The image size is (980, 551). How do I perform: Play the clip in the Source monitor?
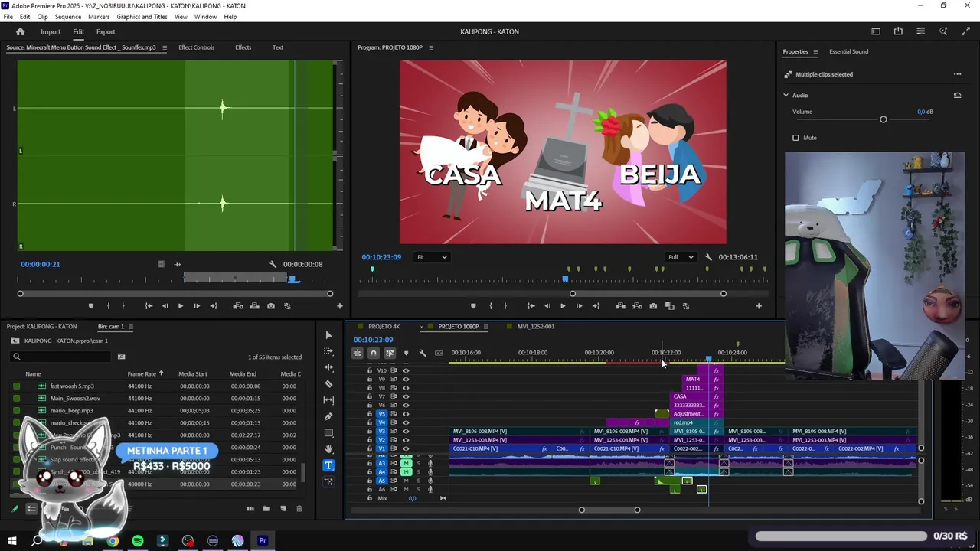click(181, 306)
